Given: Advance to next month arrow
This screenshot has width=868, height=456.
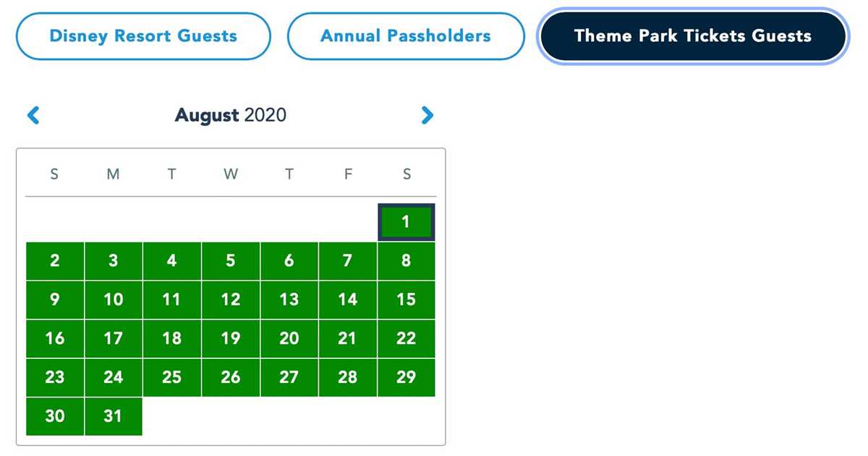Looking at the screenshot, I should click(x=427, y=115).
